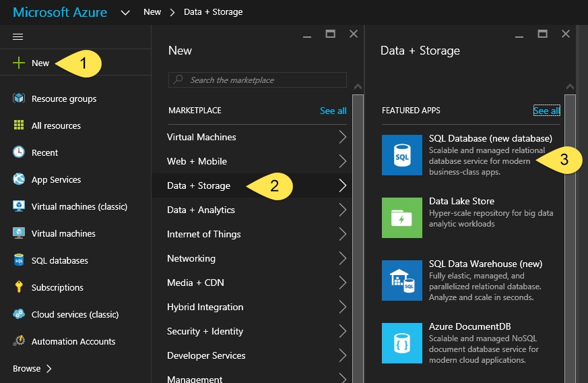Click the SQL Database featured app icon
Image resolution: width=588 pixels, height=383 pixels.
click(402, 155)
